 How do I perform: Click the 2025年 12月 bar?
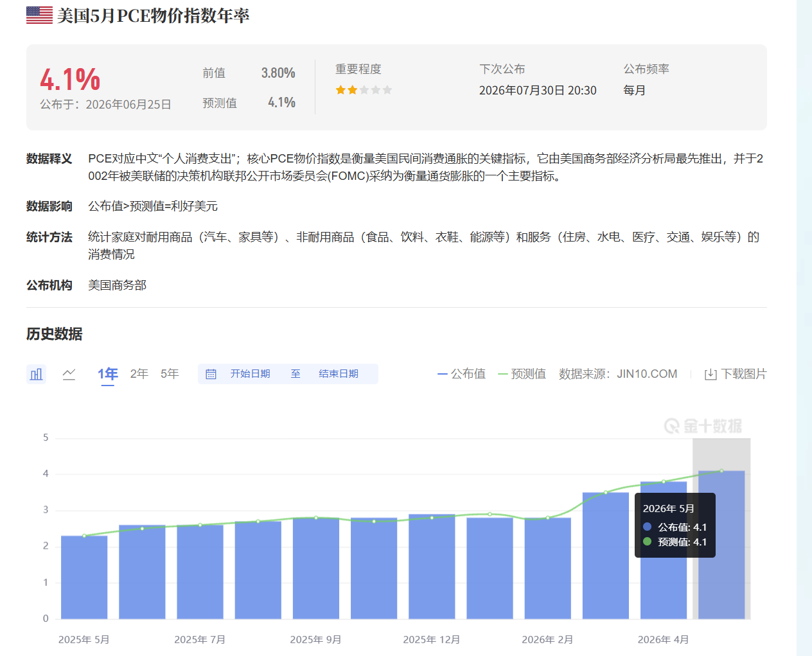(x=432, y=566)
